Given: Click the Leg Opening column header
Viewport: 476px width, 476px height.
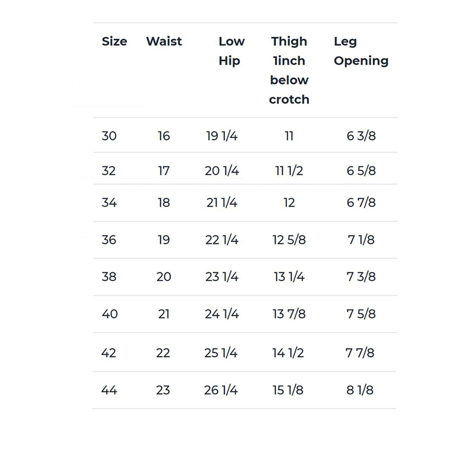Looking at the screenshot, I should click(361, 51).
